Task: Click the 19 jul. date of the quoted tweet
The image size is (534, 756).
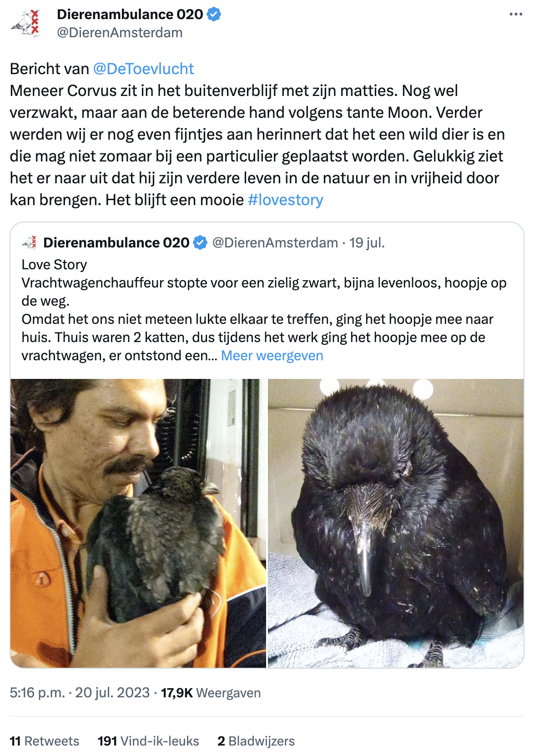Action: coord(367,243)
